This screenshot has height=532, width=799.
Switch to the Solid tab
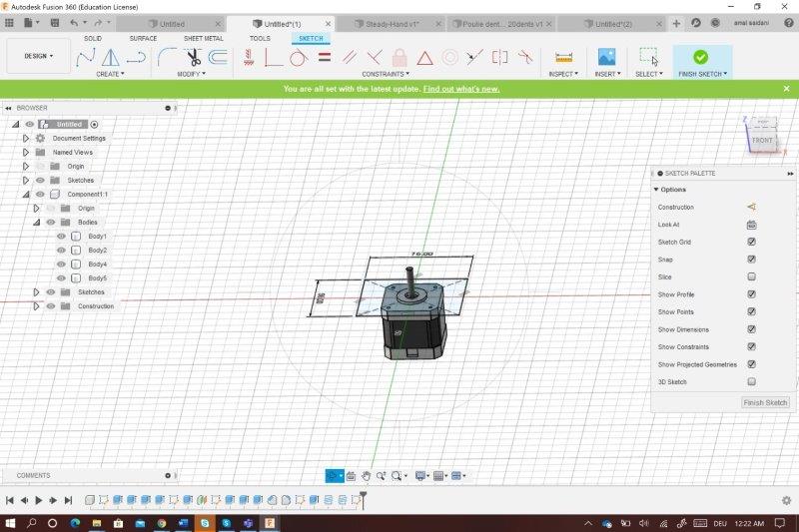(93, 38)
